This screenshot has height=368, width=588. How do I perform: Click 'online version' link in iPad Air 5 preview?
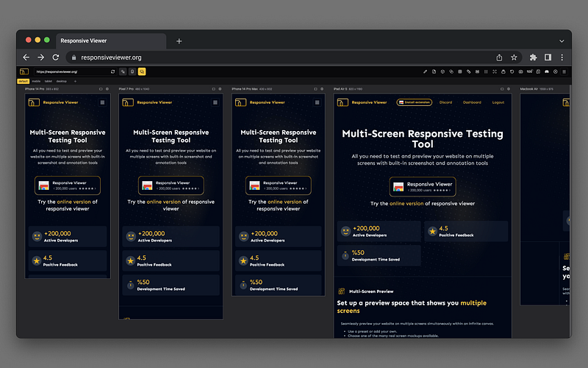pyautogui.click(x=406, y=204)
